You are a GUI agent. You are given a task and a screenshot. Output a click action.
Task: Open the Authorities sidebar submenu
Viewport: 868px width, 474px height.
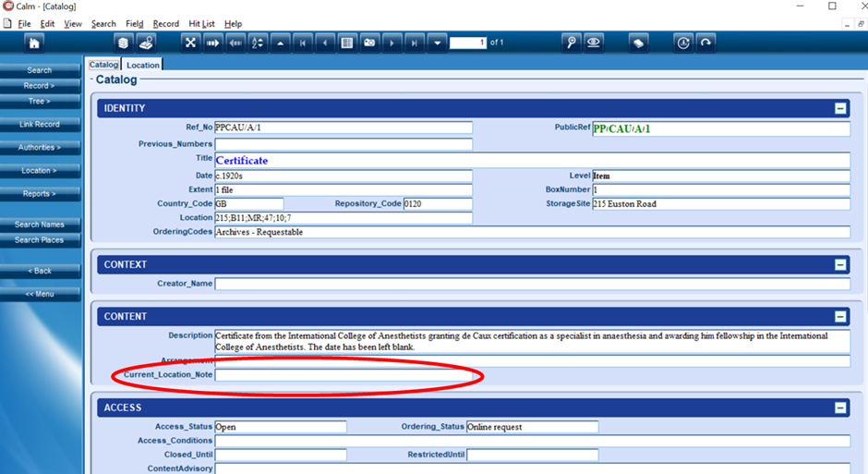pos(40,148)
